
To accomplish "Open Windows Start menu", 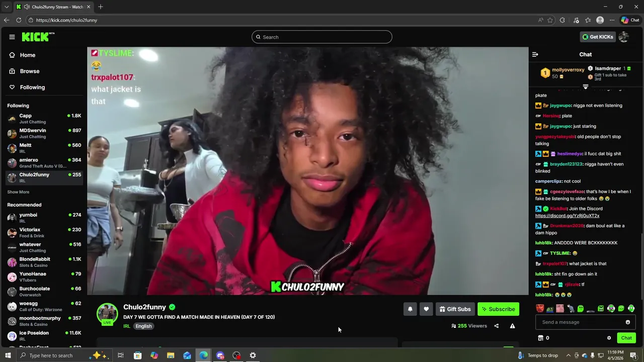I will (x=8, y=355).
